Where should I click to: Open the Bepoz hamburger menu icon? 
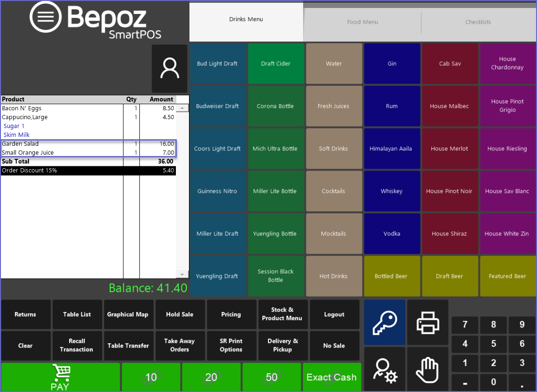coord(45,17)
